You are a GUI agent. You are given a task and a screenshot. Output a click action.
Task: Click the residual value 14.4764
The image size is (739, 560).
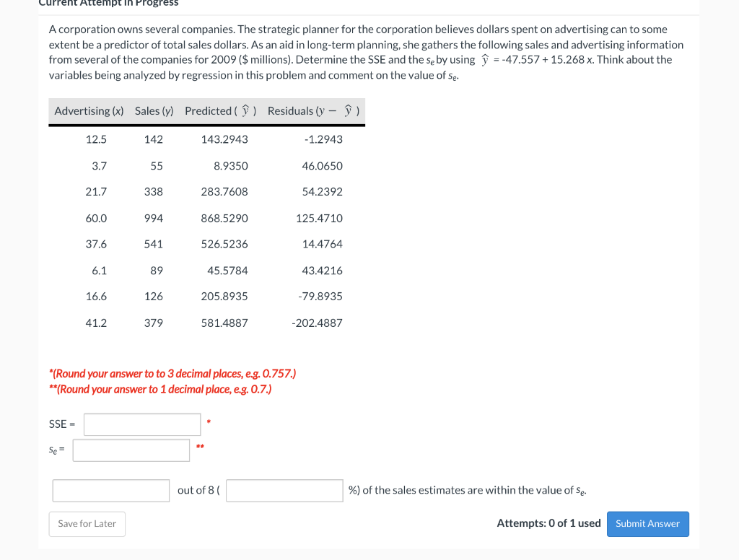[x=323, y=244]
